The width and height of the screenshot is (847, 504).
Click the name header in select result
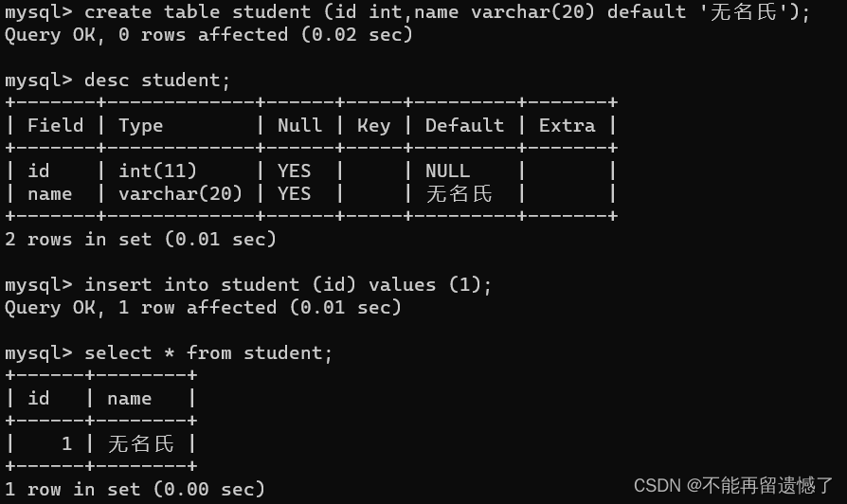[129, 399]
